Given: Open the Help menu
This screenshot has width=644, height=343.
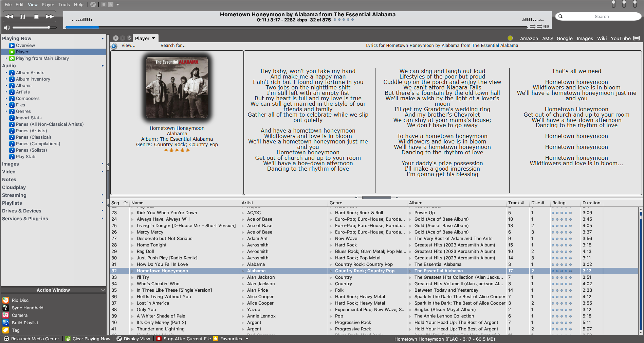Looking at the screenshot, I should click(79, 4).
